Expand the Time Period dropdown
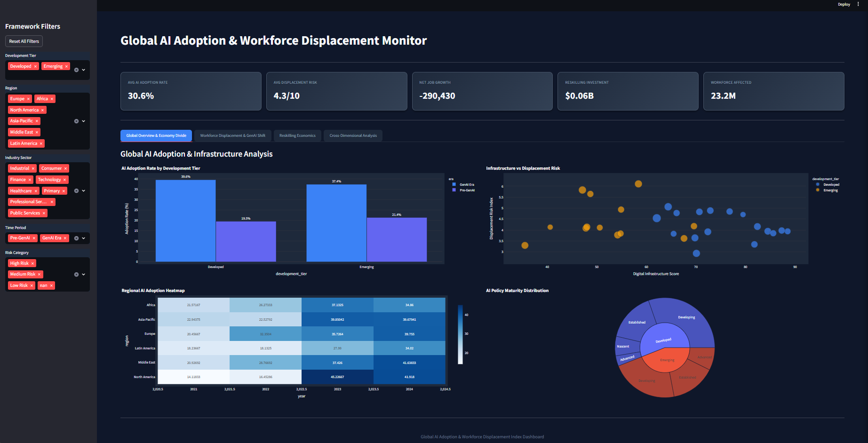Screen dimensions: 868x443 tap(84, 238)
